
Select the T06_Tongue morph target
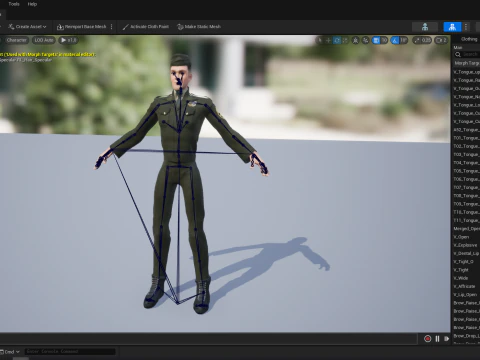(466, 179)
